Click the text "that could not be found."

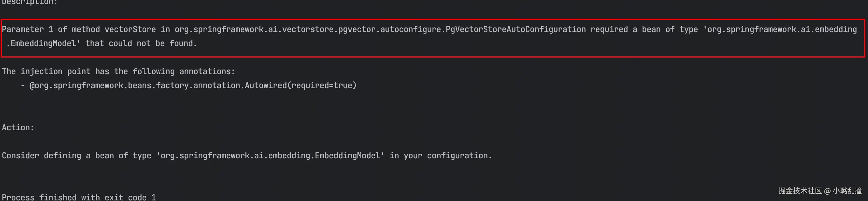(x=141, y=44)
